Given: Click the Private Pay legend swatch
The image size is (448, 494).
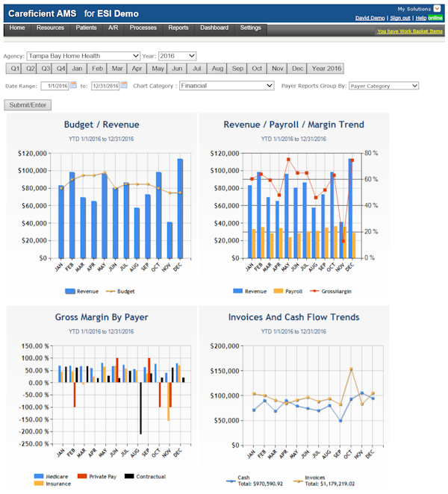Looking at the screenshot, I should click(82, 476).
